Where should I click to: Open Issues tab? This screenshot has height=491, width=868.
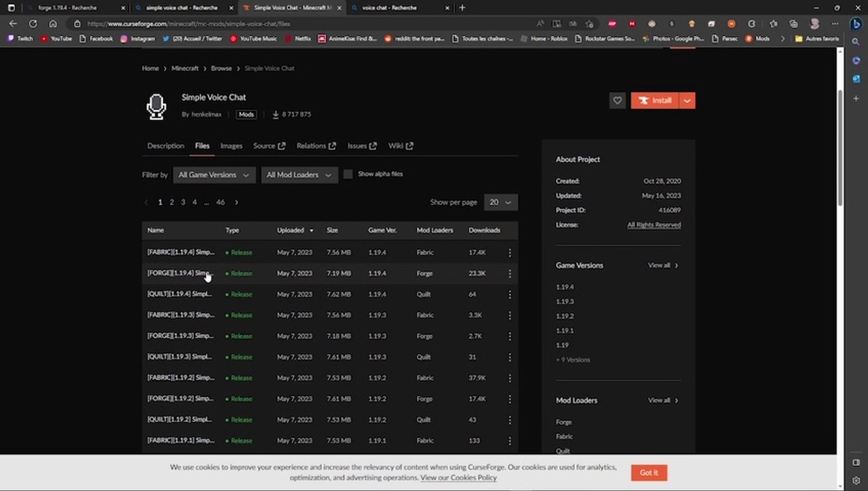pos(362,146)
